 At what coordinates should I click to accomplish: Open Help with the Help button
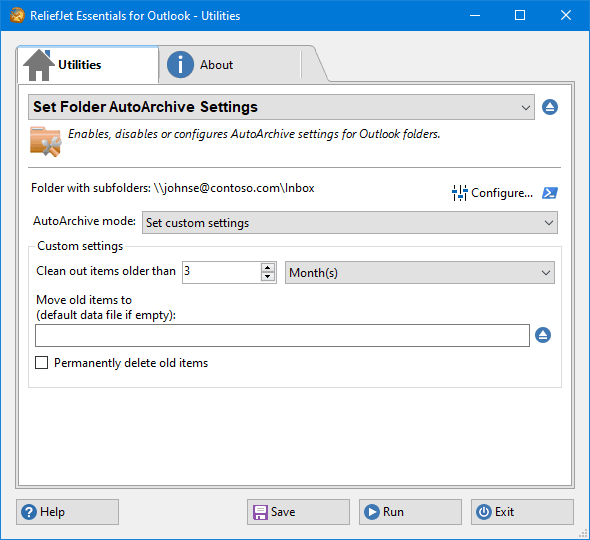[x=67, y=512]
